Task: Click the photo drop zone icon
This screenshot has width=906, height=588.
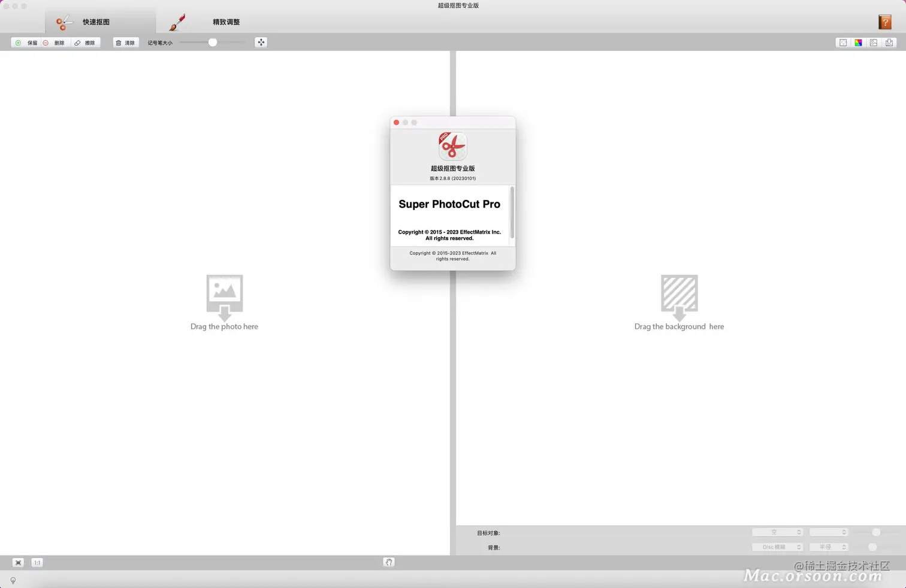Action: [x=225, y=298]
